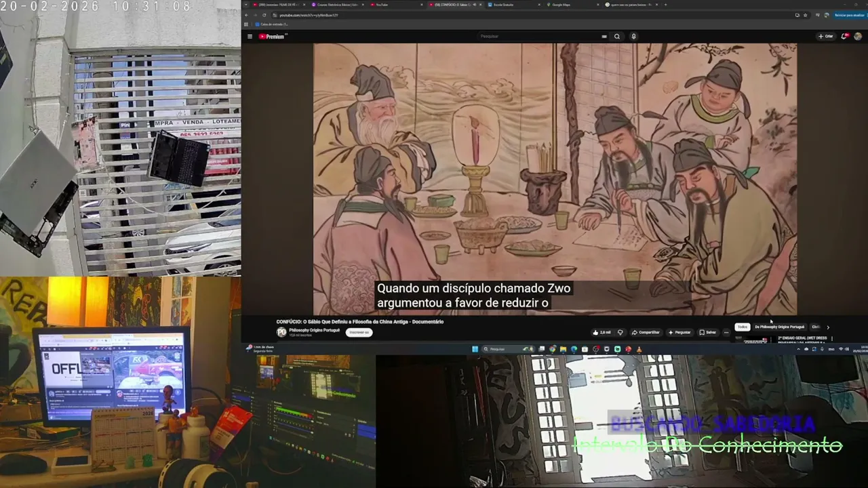Click the 'Perguntar' button

[x=679, y=333]
